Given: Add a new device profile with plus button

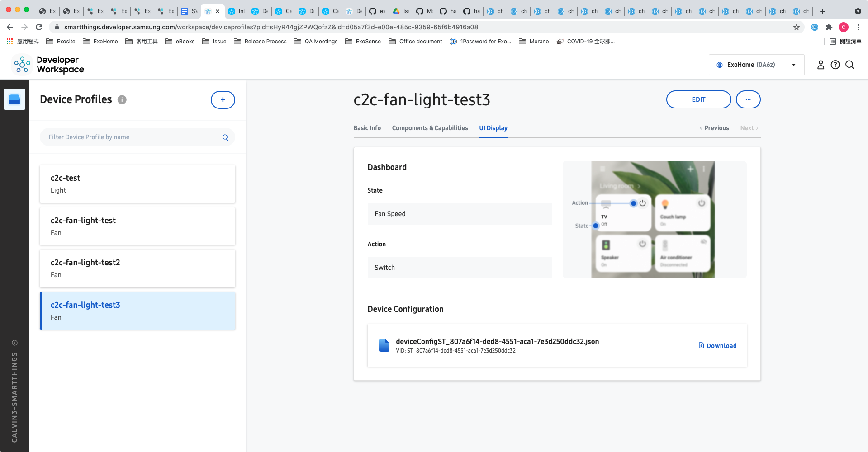Looking at the screenshot, I should (x=223, y=100).
